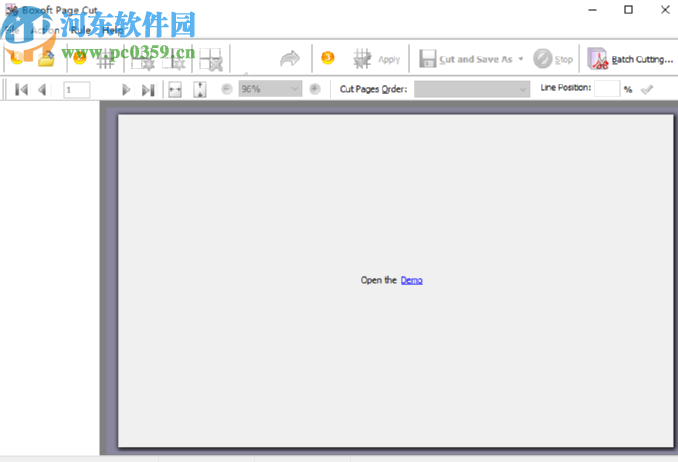Go to the last page
The height and width of the screenshot is (462, 678).
[148, 90]
